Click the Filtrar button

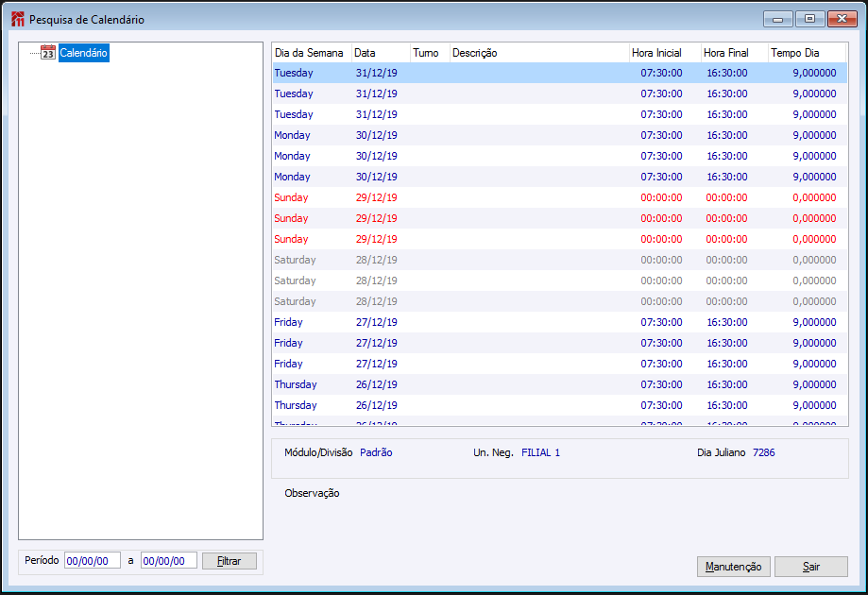tap(230, 561)
